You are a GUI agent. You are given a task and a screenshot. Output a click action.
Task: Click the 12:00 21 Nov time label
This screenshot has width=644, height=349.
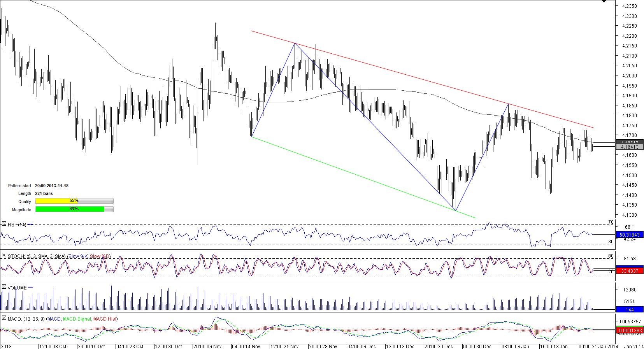[x=284, y=346]
